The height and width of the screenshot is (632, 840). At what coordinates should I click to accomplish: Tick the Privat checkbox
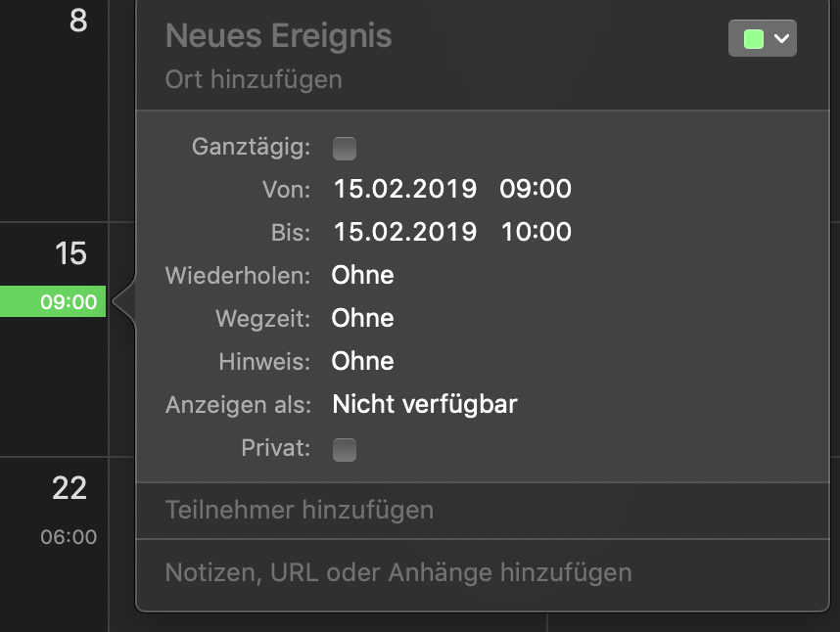345,450
